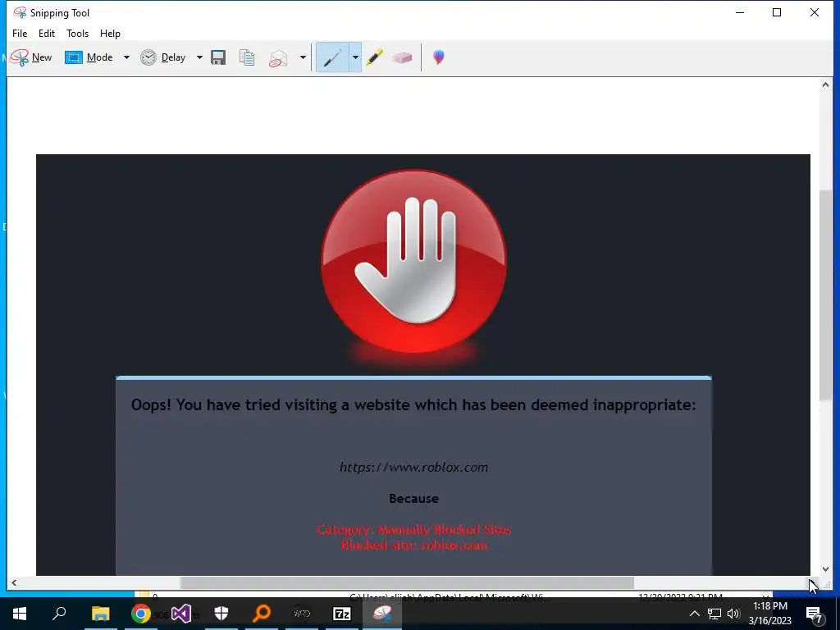Viewport: 840px width, 630px height.
Task: Open the Tools menu
Action: 78,33
